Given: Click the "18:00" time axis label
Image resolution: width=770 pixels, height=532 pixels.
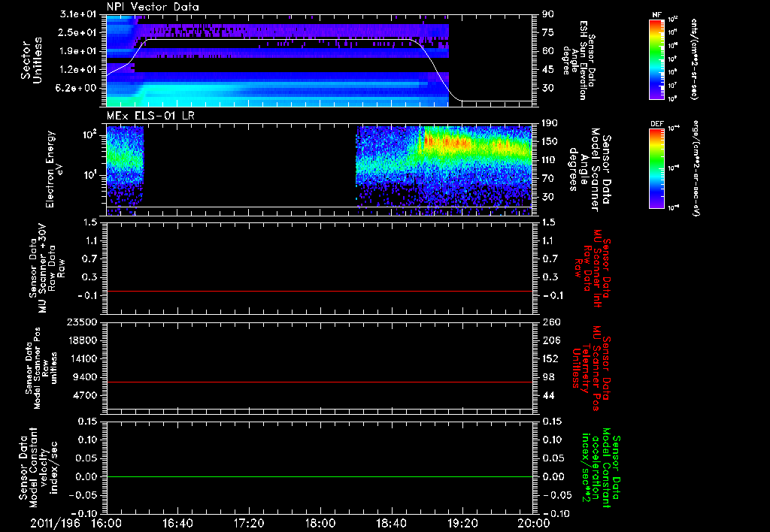Looking at the screenshot, I should coord(320,523).
